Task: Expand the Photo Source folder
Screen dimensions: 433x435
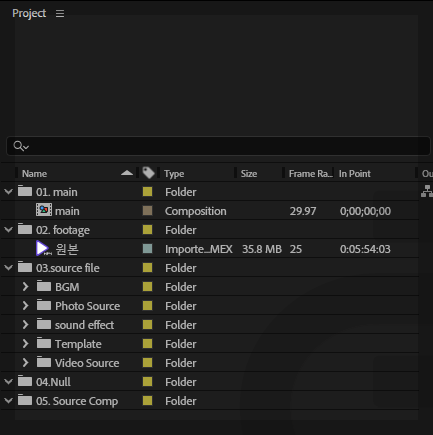Action: coord(26,306)
